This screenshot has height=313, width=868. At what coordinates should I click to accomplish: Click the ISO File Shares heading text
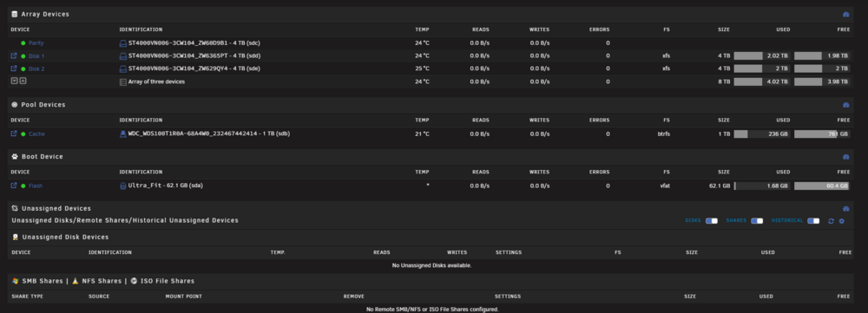[x=168, y=281]
